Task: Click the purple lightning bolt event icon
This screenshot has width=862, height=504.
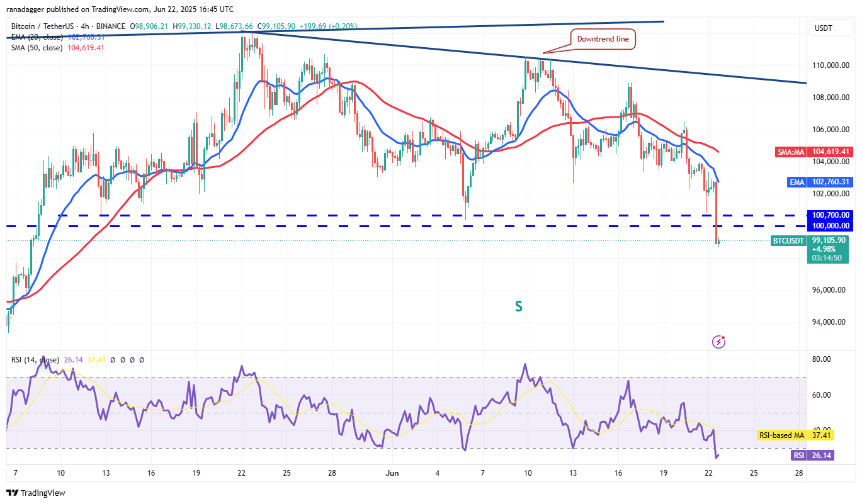Action: coord(718,342)
